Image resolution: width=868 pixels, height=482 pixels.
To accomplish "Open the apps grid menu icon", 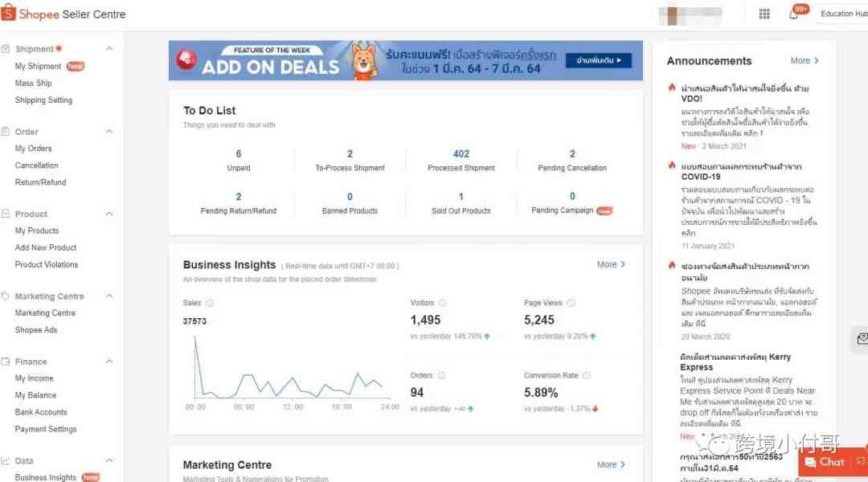I will click(x=764, y=14).
